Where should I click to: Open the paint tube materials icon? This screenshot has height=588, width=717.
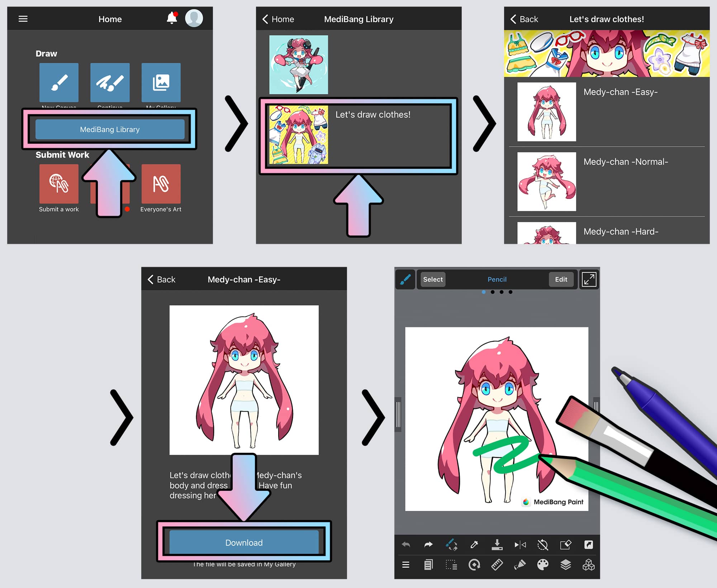point(520,565)
